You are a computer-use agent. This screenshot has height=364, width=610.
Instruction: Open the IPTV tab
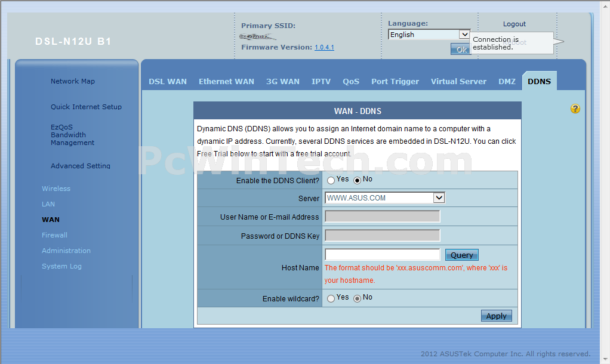pyautogui.click(x=321, y=82)
